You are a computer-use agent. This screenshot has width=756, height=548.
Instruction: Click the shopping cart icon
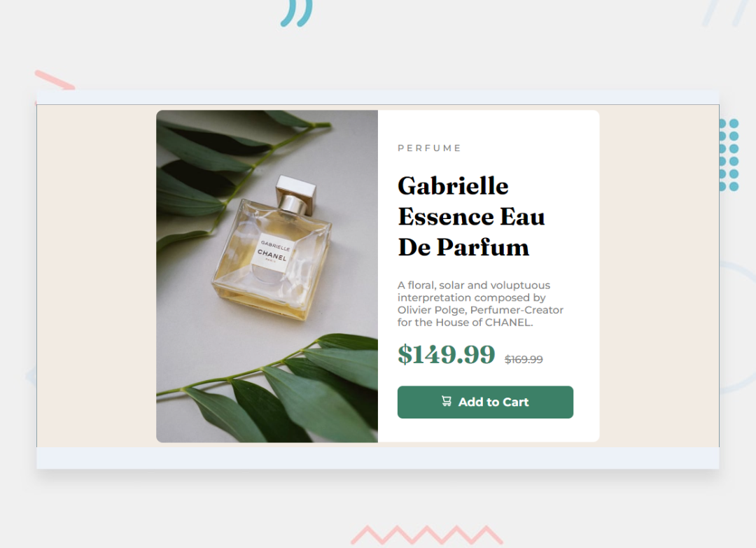tap(447, 401)
